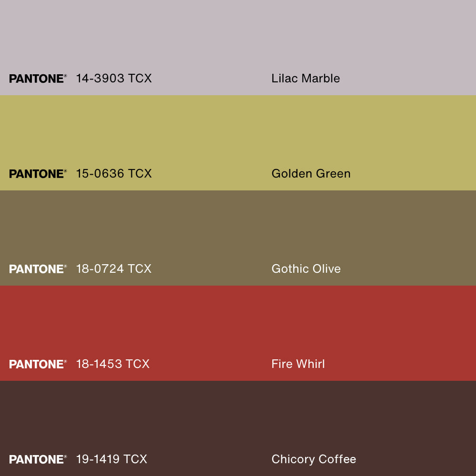Click the PANTONE logo beside 18-1453 TCX

[x=38, y=364]
